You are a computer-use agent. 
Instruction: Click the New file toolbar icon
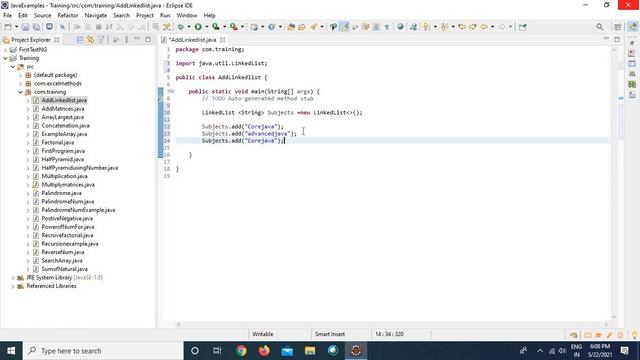tap(8, 27)
